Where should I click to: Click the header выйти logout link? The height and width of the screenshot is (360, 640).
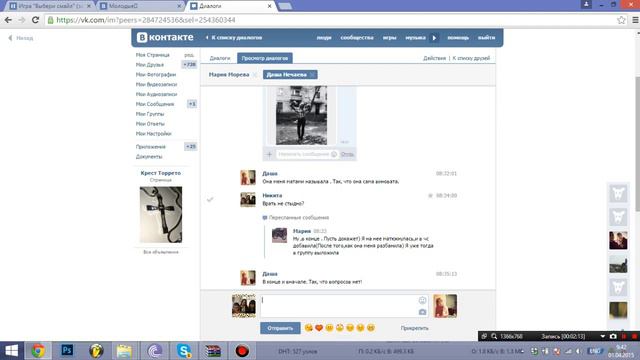click(x=486, y=38)
